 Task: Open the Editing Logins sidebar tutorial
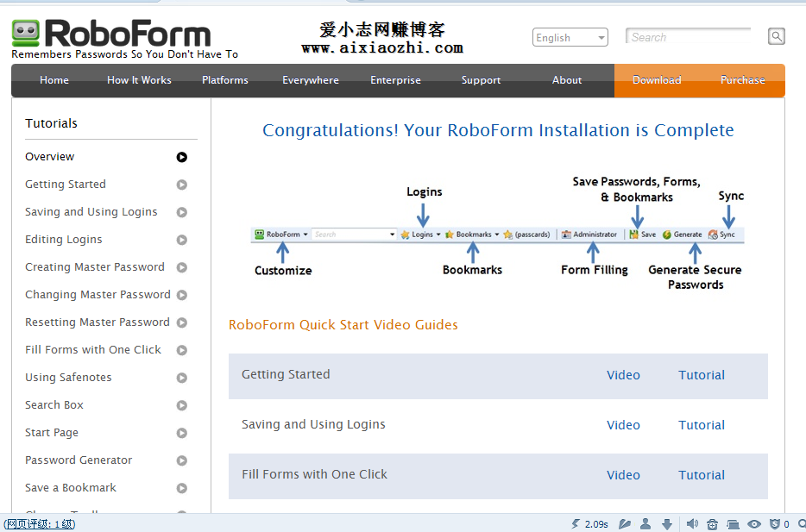tap(64, 240)
